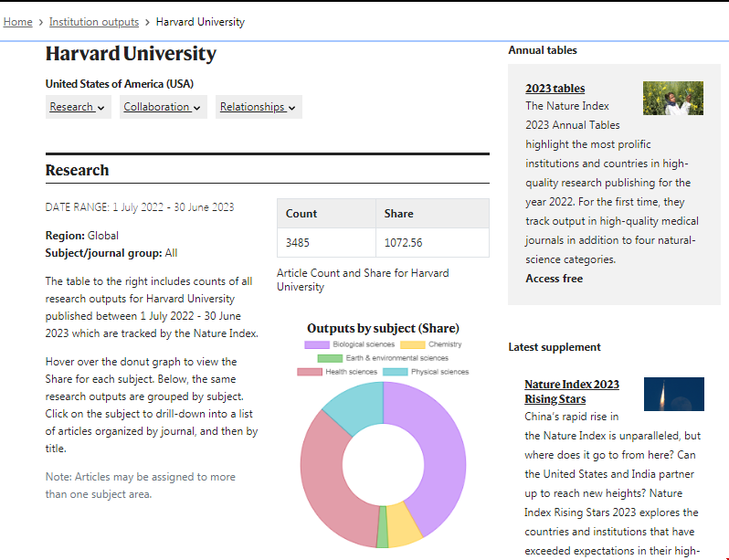
Task: Click the Rising Stars rocket thumbnail
Action: point(673,394)
